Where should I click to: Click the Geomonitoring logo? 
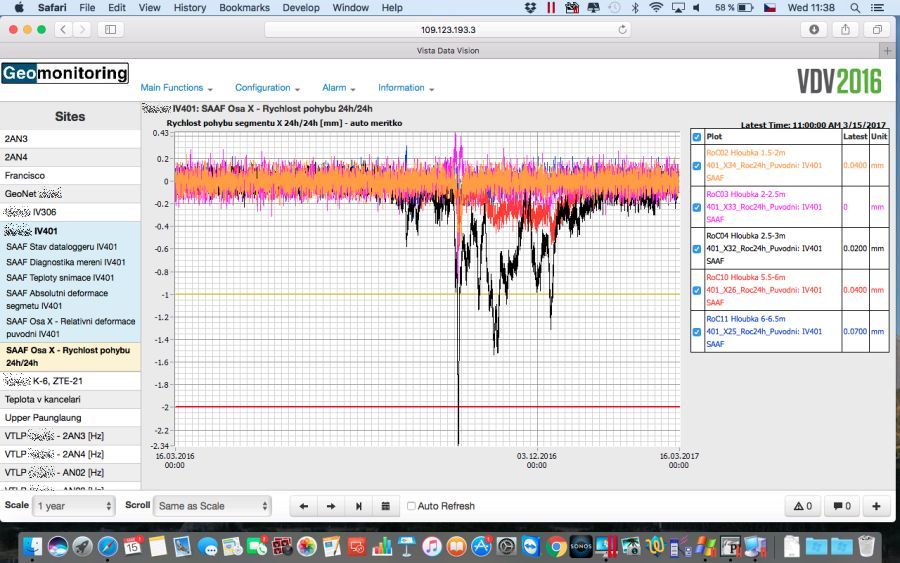tap(65, 73)
